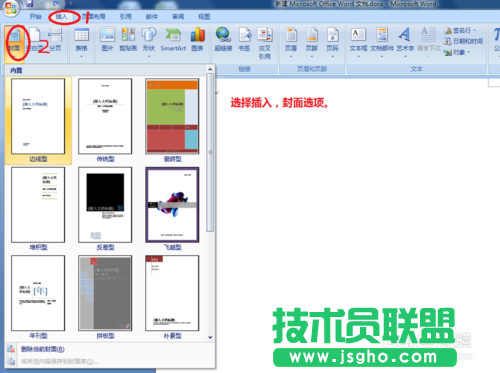
Task: Select the 朴素型 cover page thumbnail
Action: (172, 293)
